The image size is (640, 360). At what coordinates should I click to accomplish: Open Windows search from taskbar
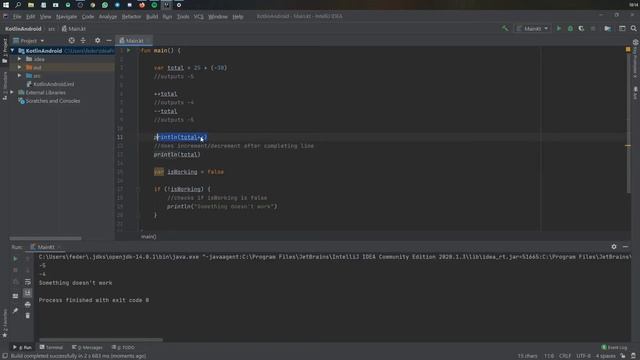coord(18,5)
